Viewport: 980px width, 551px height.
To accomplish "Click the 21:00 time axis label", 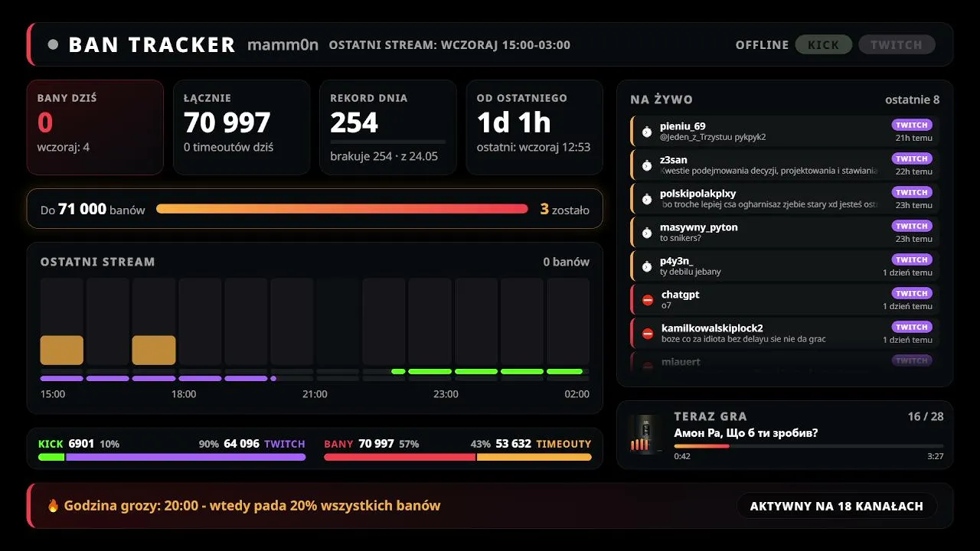I will pos(315,394).
